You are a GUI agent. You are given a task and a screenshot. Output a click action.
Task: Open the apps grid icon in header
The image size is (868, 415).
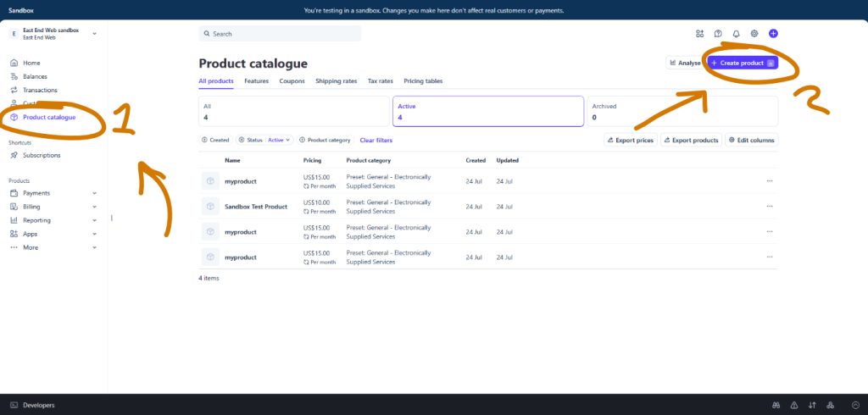(699, 34)
